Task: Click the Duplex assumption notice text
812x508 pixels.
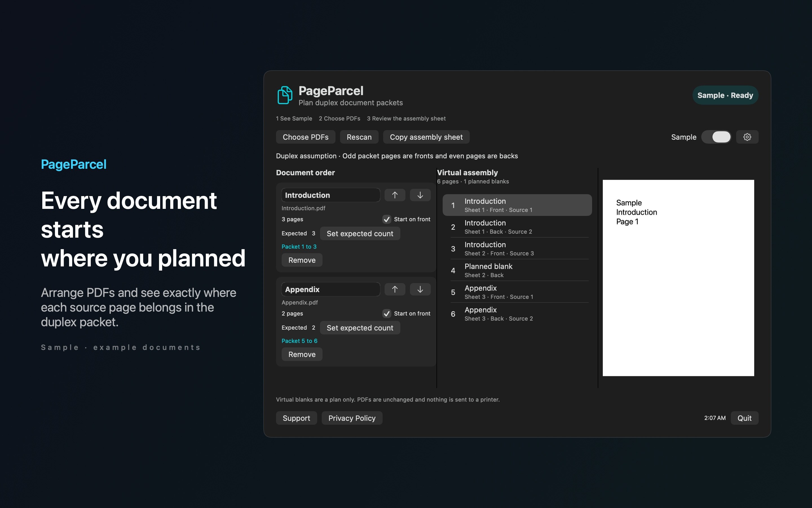Action: pyautogui.click(x=397, y=156)
